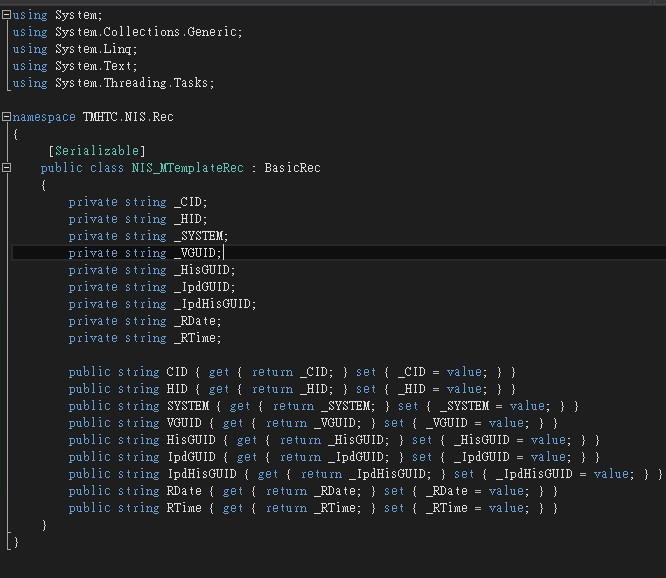Click the public property name IpdGUID

191,457
